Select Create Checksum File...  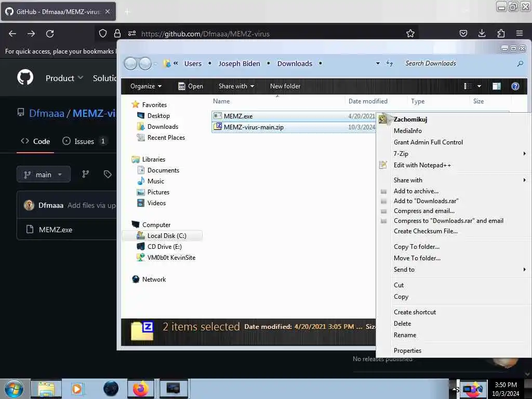[x=454, y=231]
